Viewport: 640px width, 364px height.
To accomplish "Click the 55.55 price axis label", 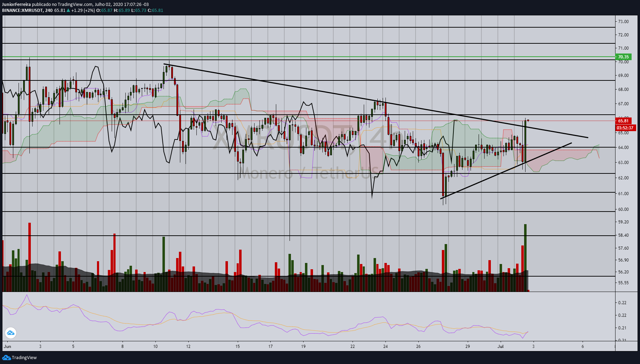I will click(x=623, y=283).
